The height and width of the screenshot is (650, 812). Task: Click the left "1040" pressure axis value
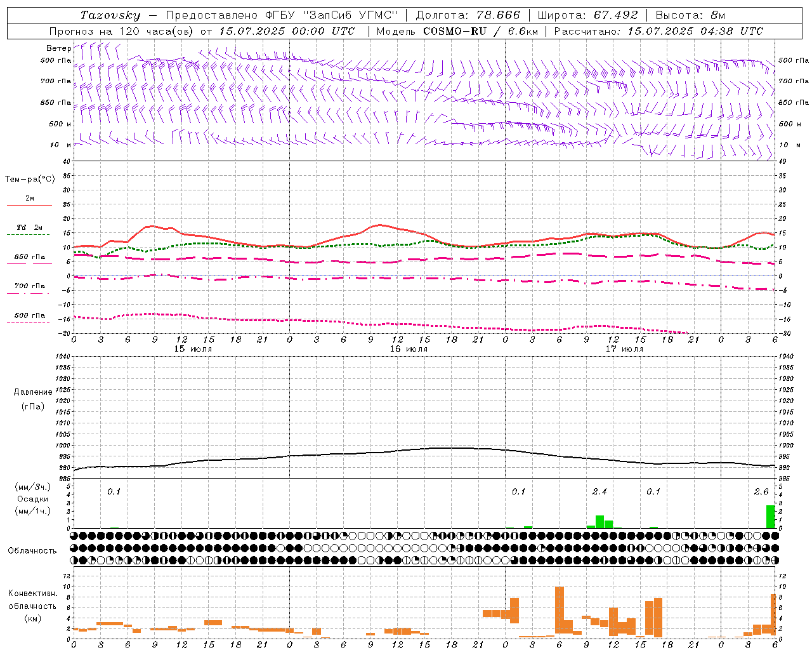click(x=62, y=357)
